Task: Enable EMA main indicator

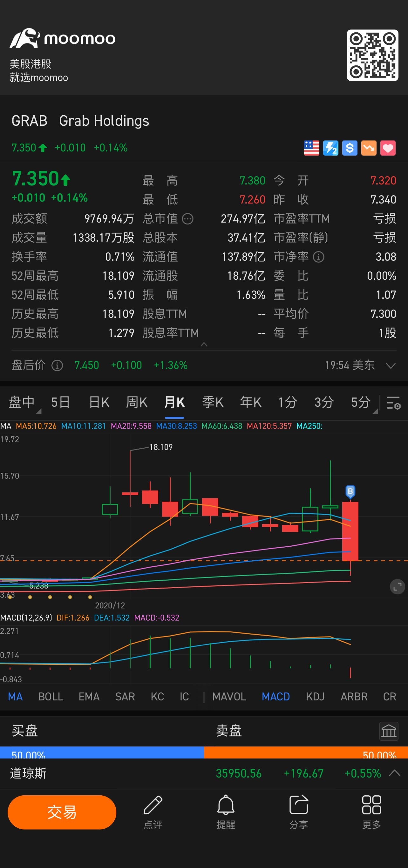Action: [89, 696]
